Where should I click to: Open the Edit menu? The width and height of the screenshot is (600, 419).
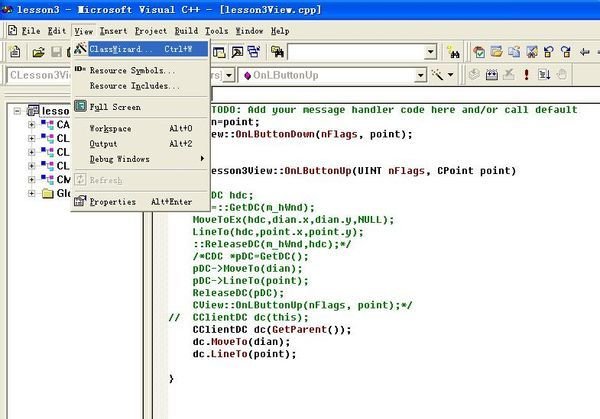pyautogui.click(x=57, y=31)
